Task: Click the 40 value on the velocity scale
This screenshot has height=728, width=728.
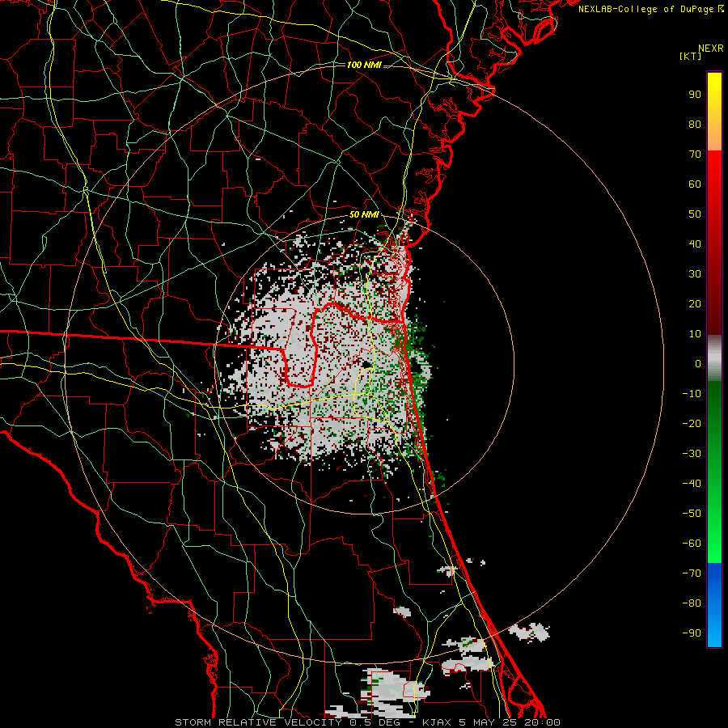Action: [695, 244]
